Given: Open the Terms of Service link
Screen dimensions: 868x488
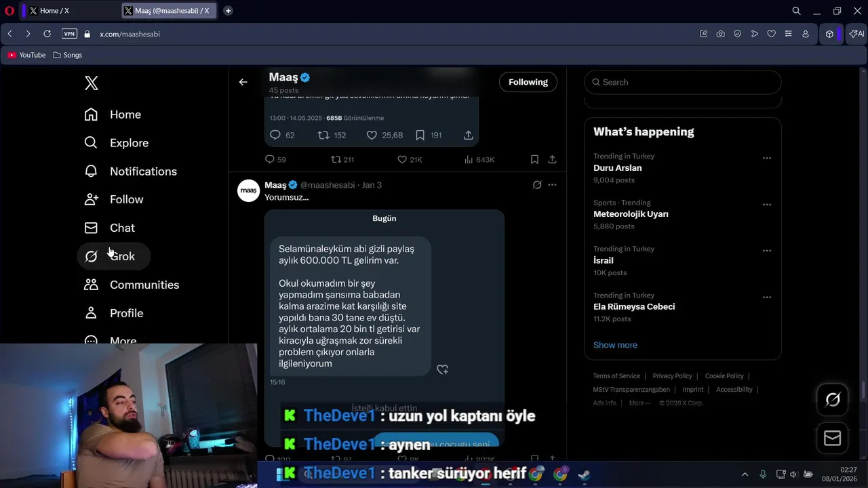Looking at the screenshot, I should [x=616, y=376].
